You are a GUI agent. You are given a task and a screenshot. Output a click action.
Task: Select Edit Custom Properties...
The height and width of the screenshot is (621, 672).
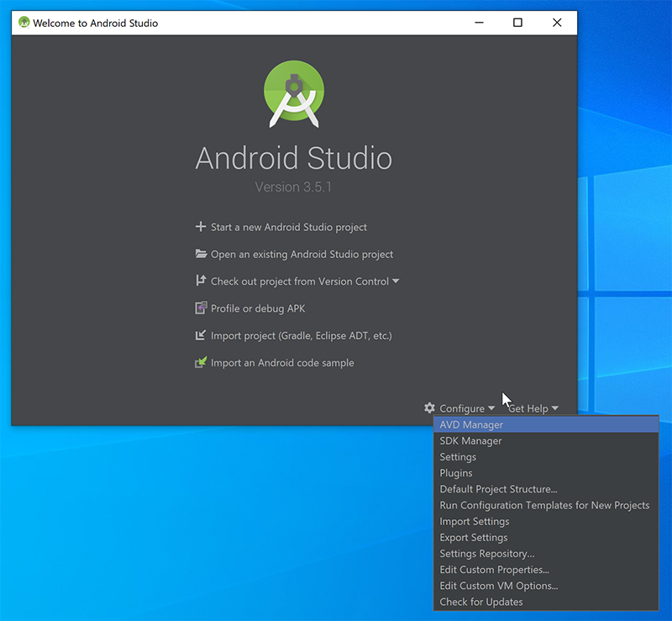point(546,570)
